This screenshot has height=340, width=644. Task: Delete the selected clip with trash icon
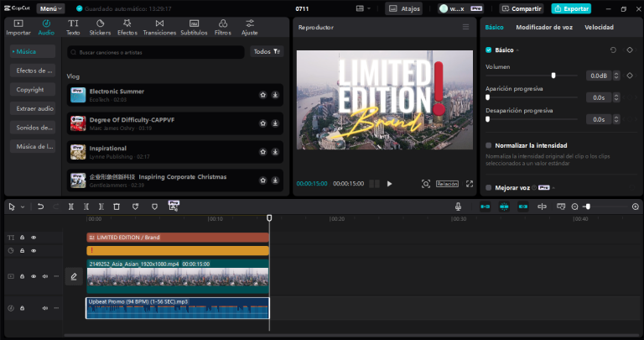pos(117,207)
